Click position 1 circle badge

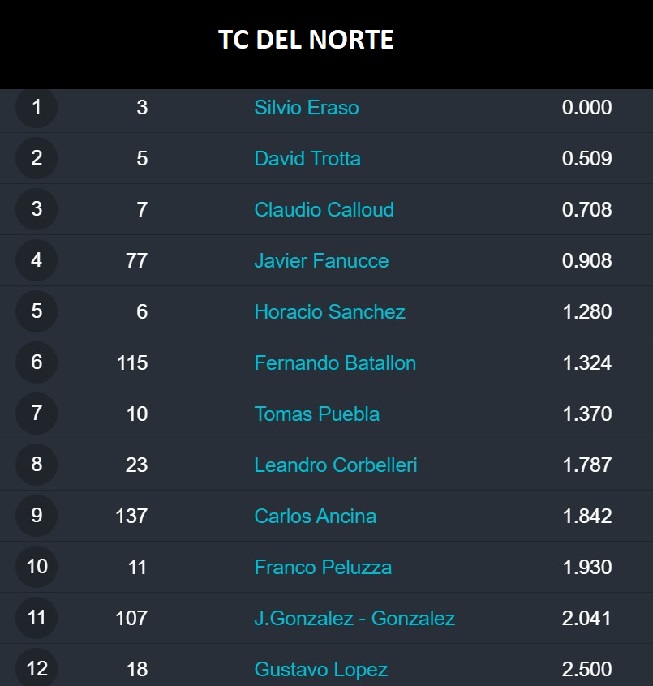pos(37,107)
